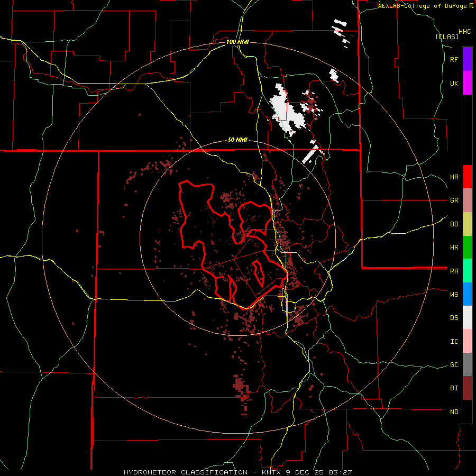476x476 pixels.
Task: Click the purple RF legend color block
Action: (467, 59)
